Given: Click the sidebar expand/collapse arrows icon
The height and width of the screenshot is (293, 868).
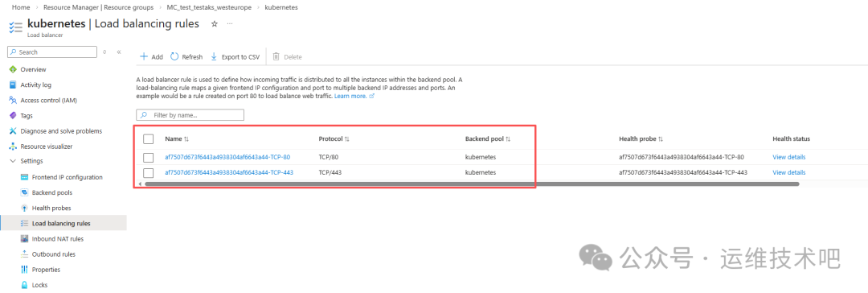Looking at the screenshot, I should 104,52.
